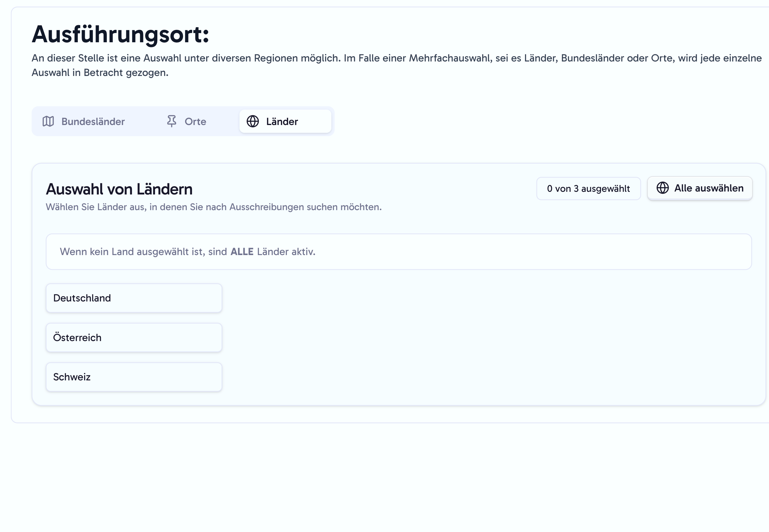Click the Schweiz label text

(72, 377)
